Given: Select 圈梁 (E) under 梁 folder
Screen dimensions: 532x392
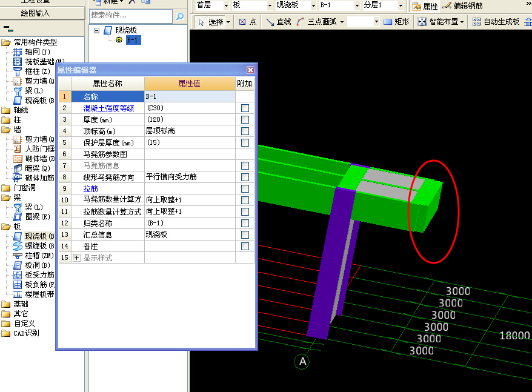Looking at the screenshot, I should 32,216.
